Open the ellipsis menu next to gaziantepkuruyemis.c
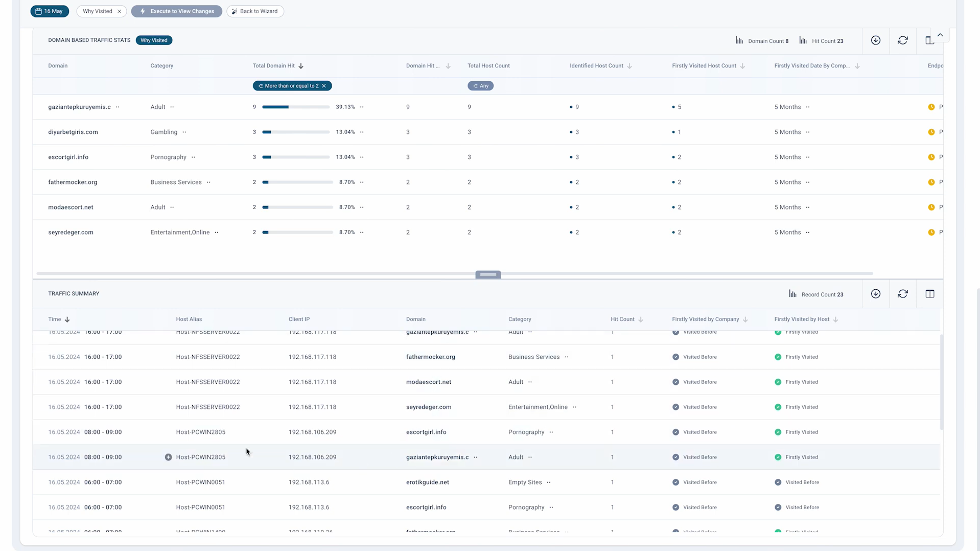Screen dimensions: 980x551 pos(117,107)
